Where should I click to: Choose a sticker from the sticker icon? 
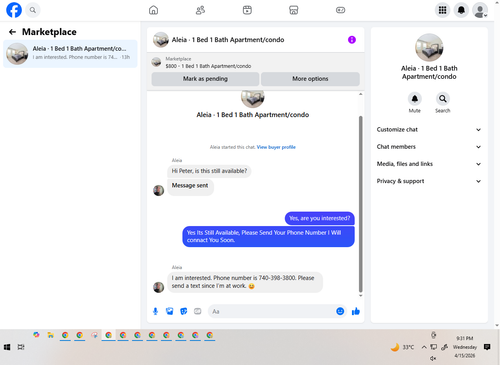(x=184, y=311)
